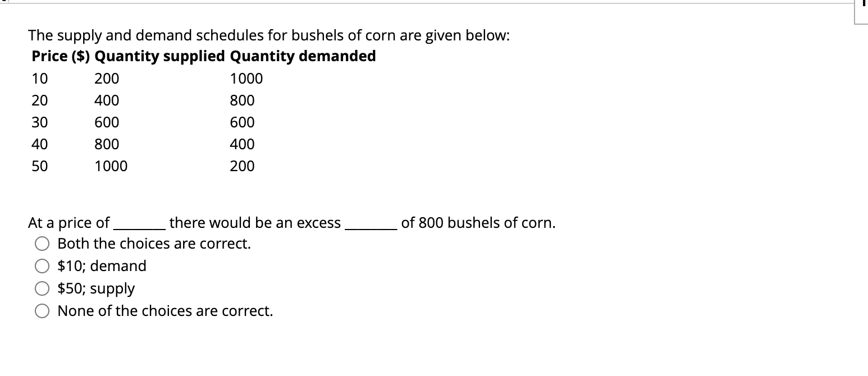Click the table row showing price 50
Screen dimensions: 868x376
[140, 166]
